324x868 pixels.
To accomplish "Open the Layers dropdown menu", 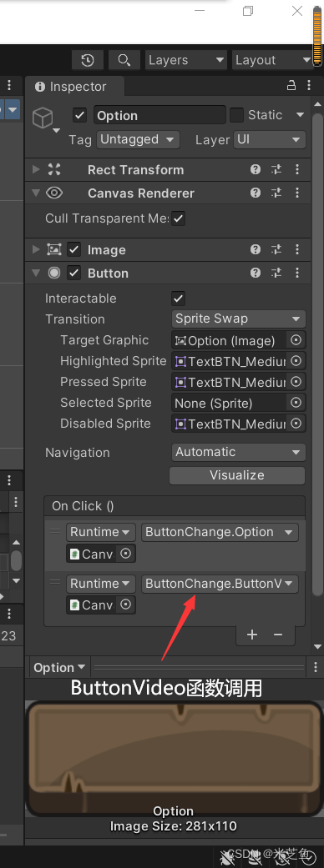I will (x=186, y=60).
